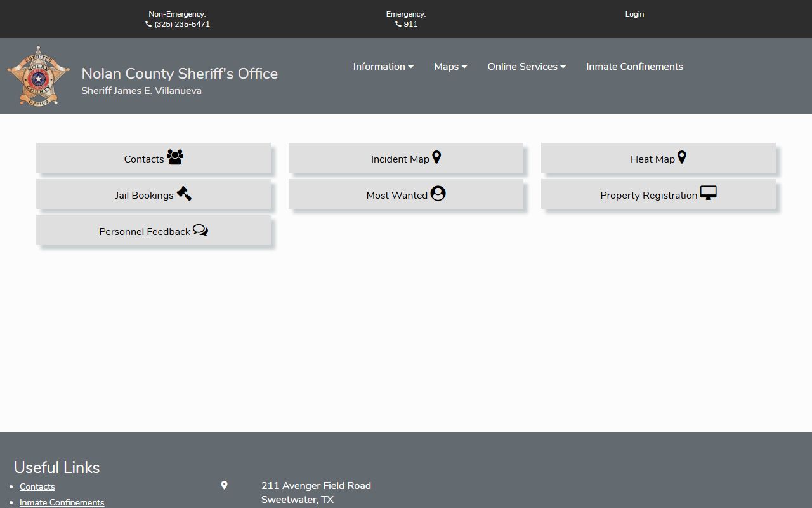Click the monitor icon on Property Registration
The width and height of the screenshot is (812, 508).
coord(708,193)
